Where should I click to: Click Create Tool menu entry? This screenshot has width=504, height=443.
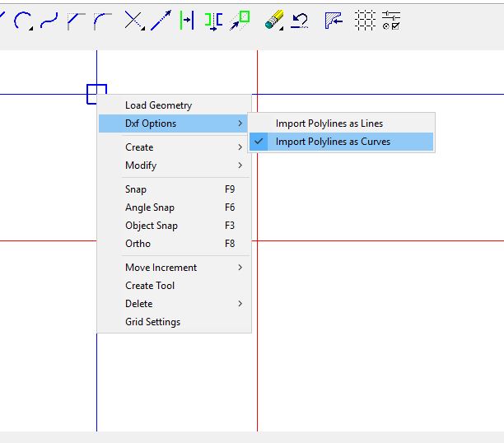click(150, 286)
